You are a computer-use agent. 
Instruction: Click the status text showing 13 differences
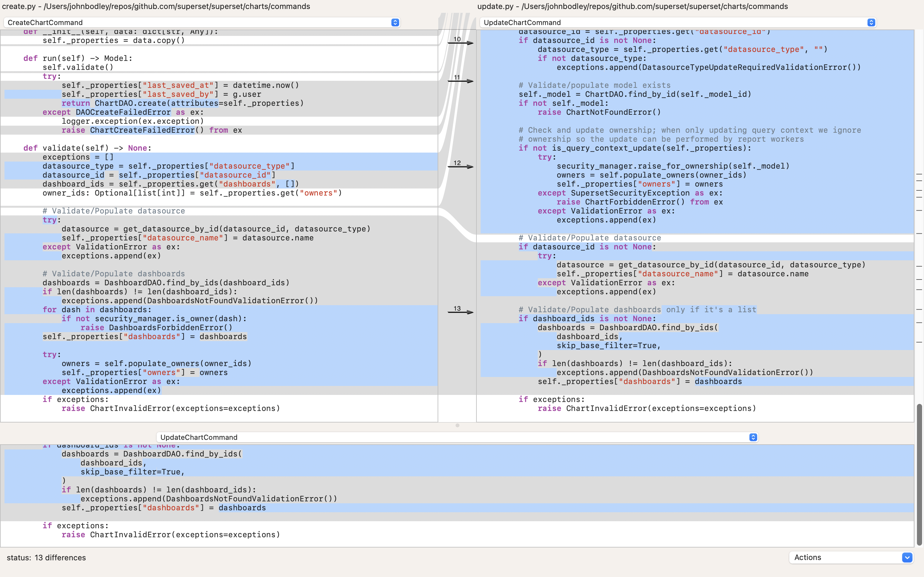coord(47,557)
